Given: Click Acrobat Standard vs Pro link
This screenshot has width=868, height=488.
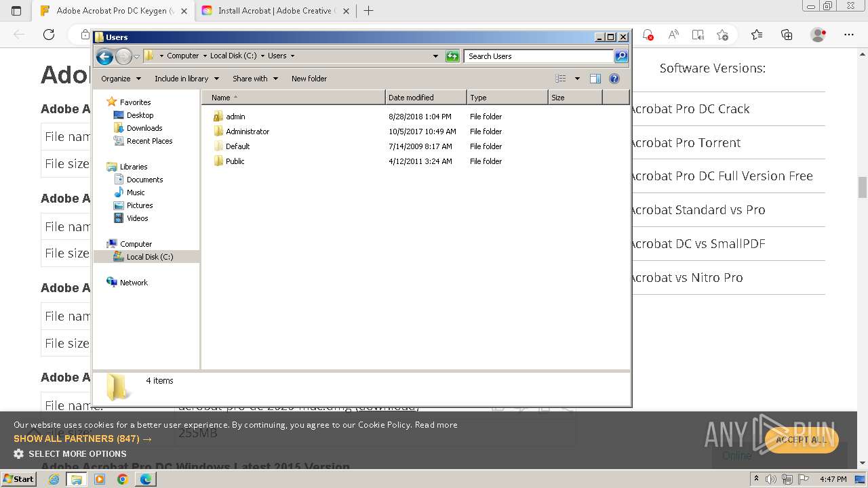Looking at the screenshot, I should 697,209.
